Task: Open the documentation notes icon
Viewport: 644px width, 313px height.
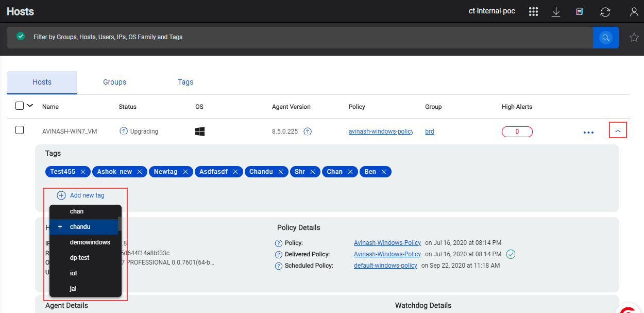Action: coord(580,11)
